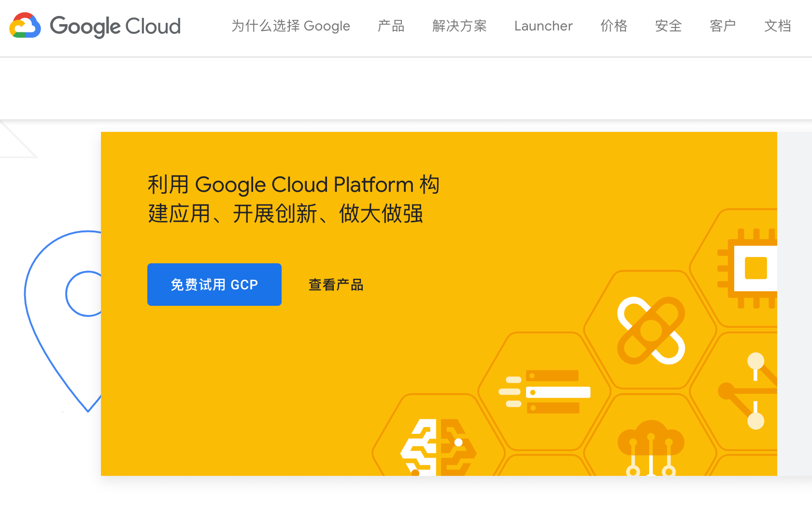
Task: Open the 产品 navigation menu
Action: point(391,26)
